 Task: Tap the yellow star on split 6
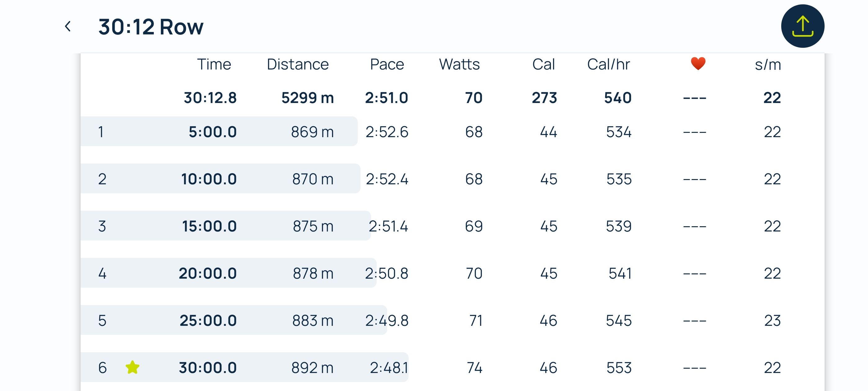tap(132, 367)
